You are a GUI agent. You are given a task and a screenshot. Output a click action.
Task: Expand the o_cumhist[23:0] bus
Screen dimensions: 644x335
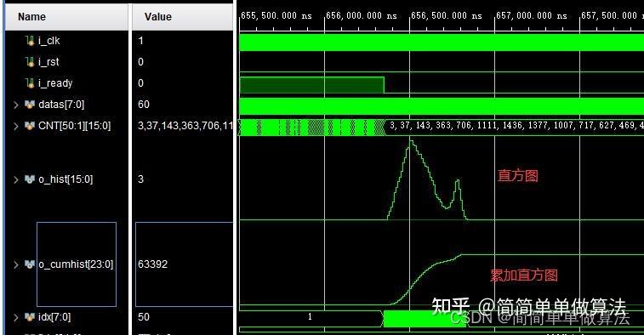coord(16,264)
